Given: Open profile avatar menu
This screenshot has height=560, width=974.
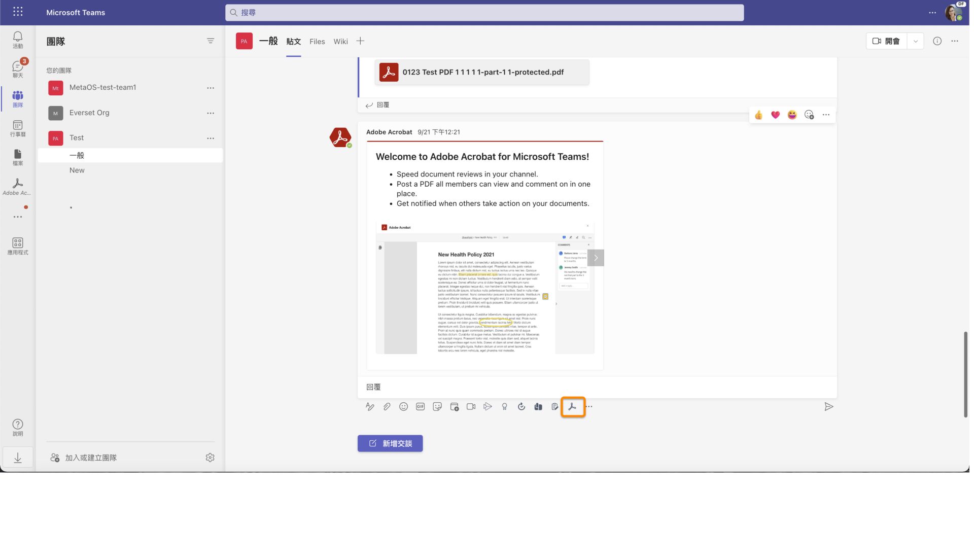Looking at the screenshot, I should (954, 12).
